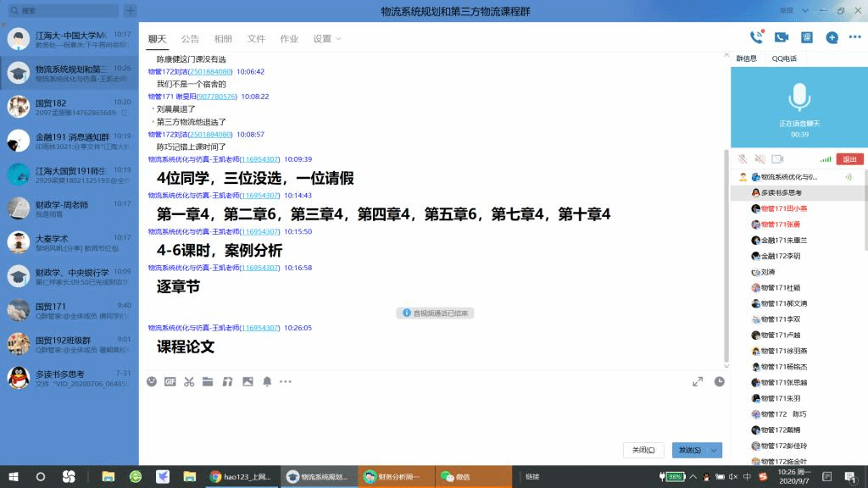Click the send image icon
Viewport: 868px width, 488px height.
click(x=248, y=382)
